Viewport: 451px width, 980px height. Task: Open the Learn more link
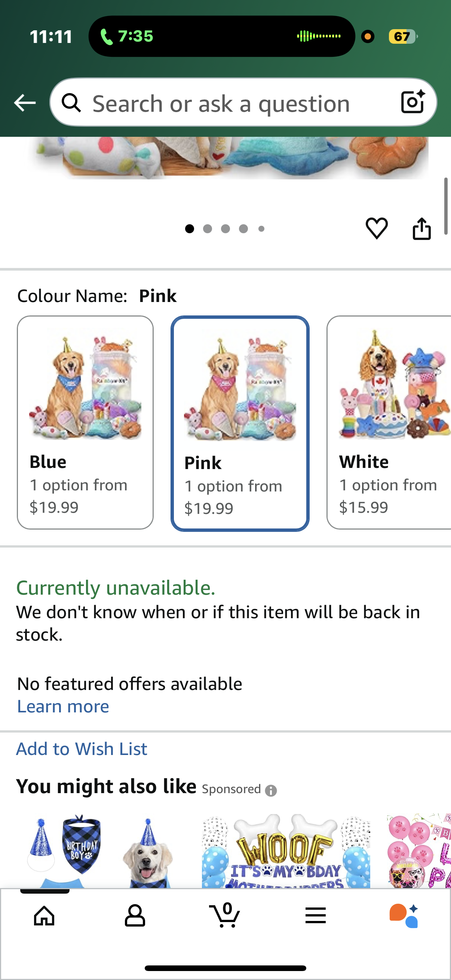[62, 706]
